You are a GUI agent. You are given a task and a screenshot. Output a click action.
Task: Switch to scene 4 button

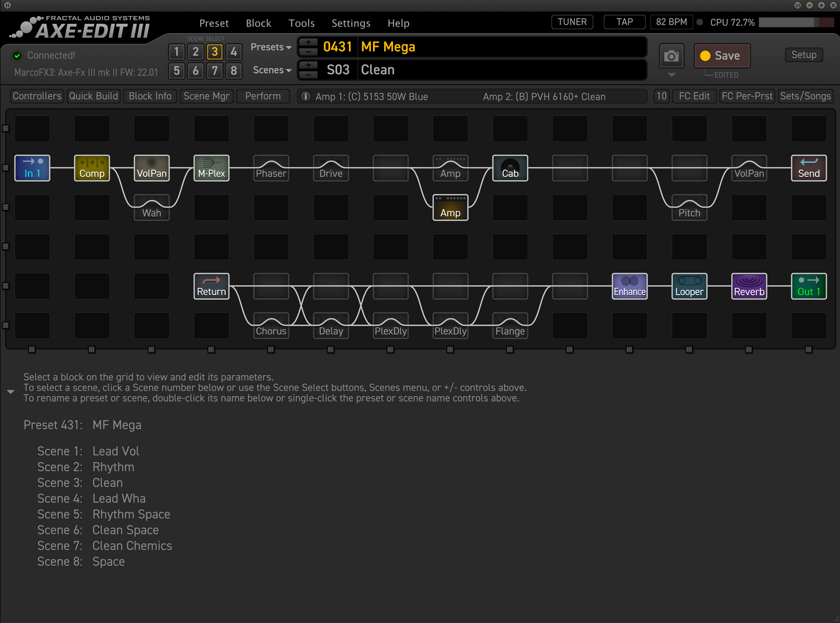click(x=234, y=52)
